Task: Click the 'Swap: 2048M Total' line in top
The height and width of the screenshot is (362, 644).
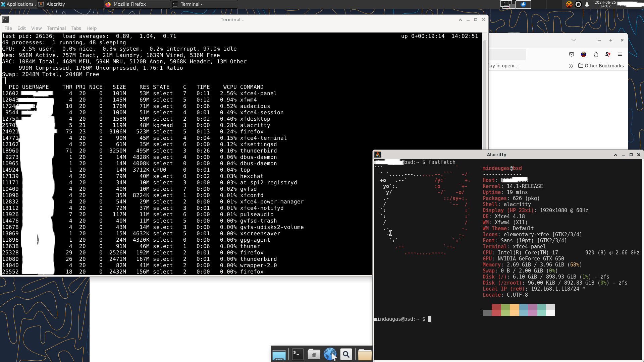Action: coord(50,74)
